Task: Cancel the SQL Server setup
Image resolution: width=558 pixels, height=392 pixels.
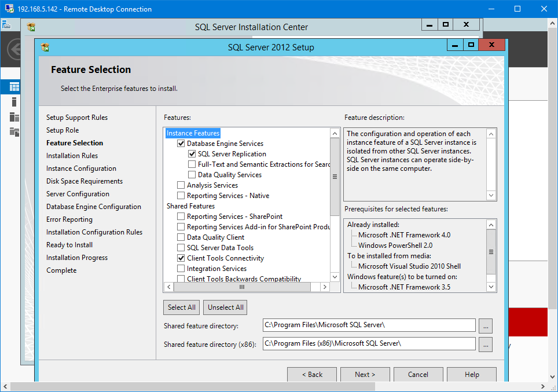Action: (x=418, y=374)
